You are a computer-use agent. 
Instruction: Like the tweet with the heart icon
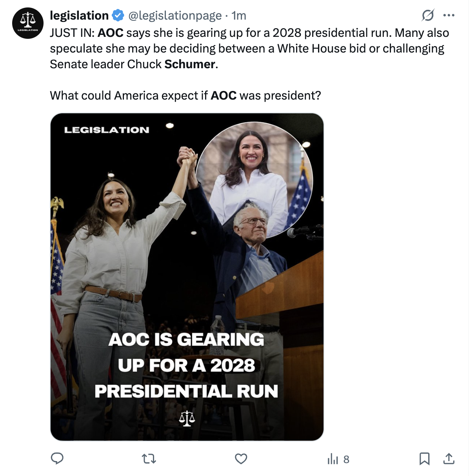pos(241,458)
